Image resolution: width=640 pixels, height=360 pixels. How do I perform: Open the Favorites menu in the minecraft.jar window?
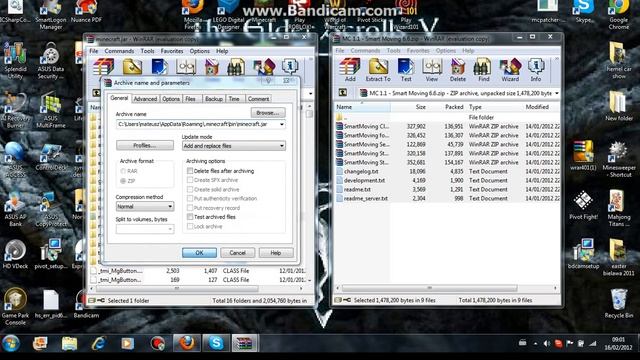click(172, 51)
